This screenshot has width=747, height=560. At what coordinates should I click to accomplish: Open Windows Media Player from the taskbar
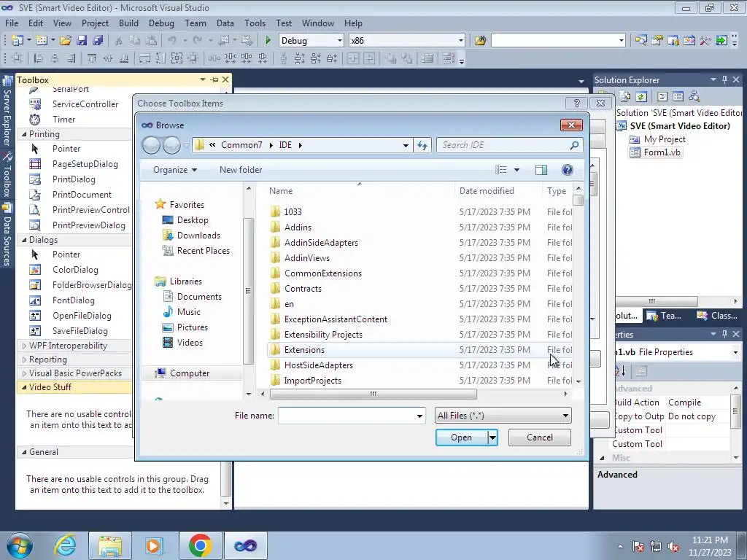pos(155,545)
